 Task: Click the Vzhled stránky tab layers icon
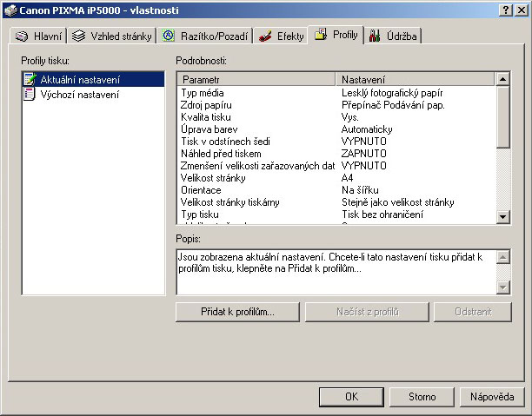(x=80, y=36)
